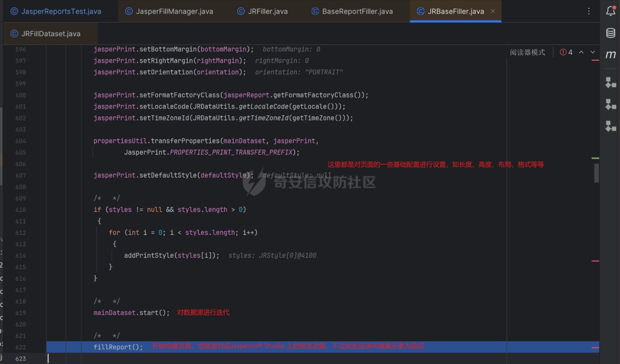Open the Database tool window
Screen dimensions: 620x364
611,33
